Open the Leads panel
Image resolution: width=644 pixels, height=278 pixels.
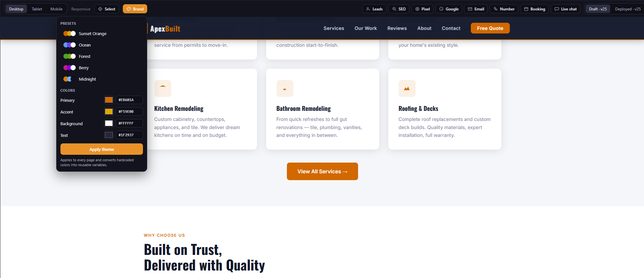[374, 9]
